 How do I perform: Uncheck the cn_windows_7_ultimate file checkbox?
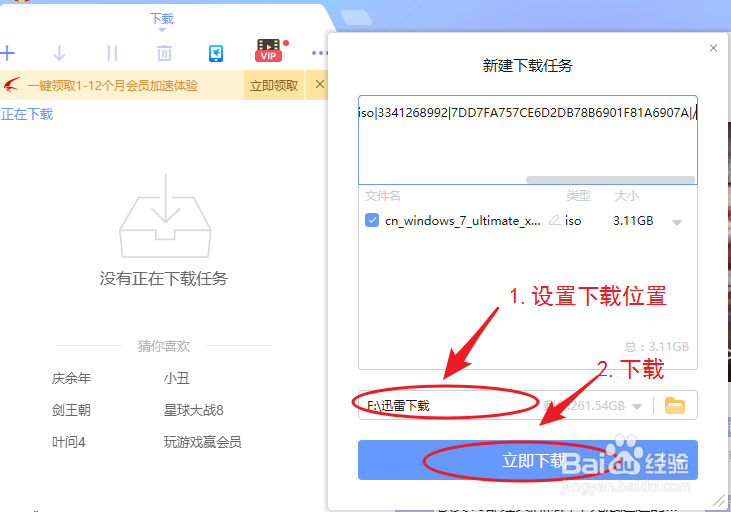click(372, 220)
